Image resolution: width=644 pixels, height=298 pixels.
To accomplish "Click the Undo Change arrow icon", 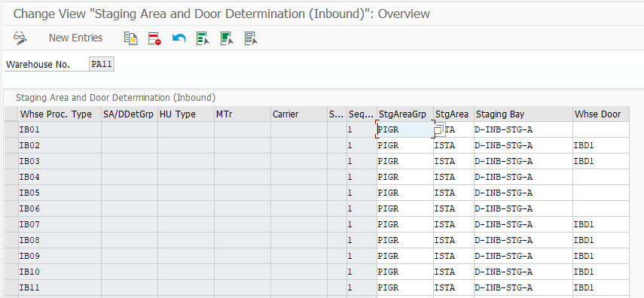I will 179,38.
